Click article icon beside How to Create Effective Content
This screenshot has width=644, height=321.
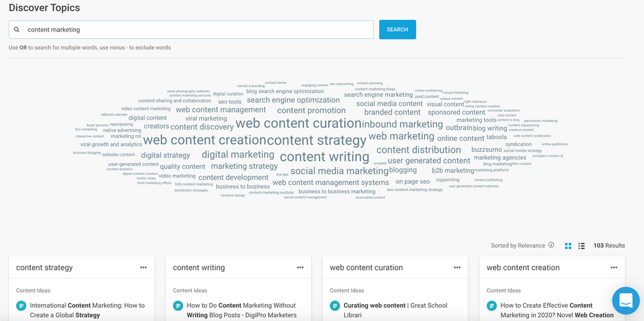point(492,306)
